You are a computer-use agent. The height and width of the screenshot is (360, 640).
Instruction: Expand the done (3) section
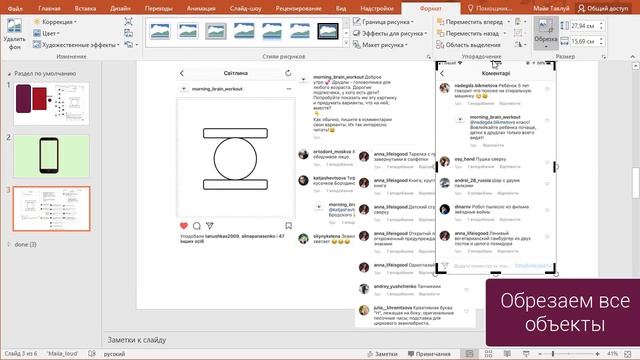(9, 244)
